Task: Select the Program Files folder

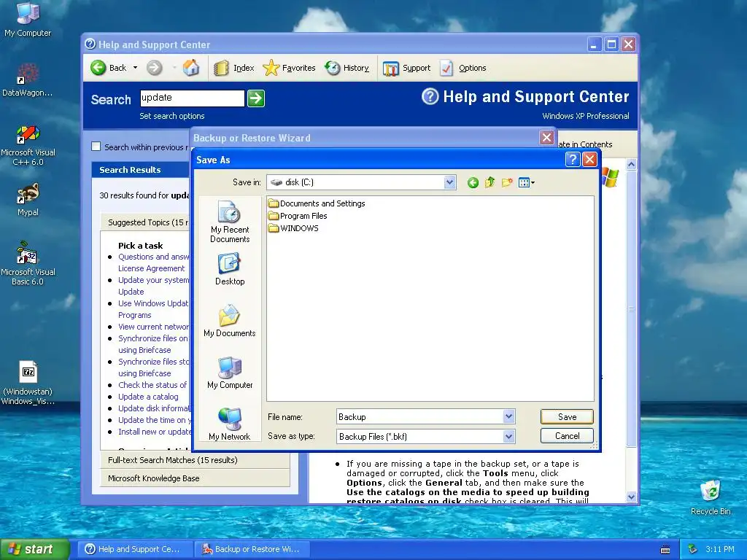Action: point(298,216)
